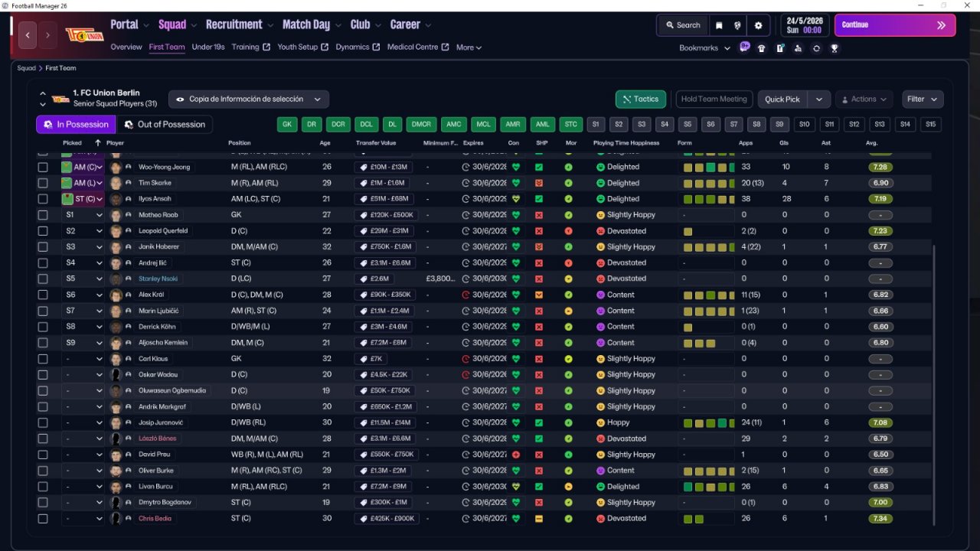This screenshot has width=980, height=551.
Task: Open the trophy icon in bookmarks bar
Action: [835, 47]
